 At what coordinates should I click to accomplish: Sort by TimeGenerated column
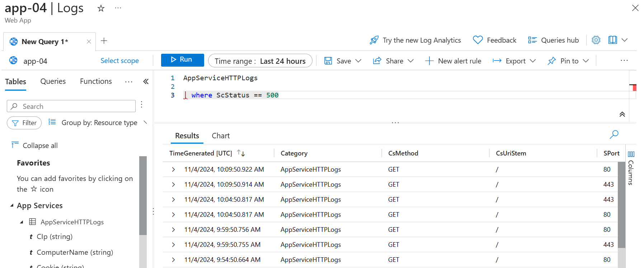[241, 153]
